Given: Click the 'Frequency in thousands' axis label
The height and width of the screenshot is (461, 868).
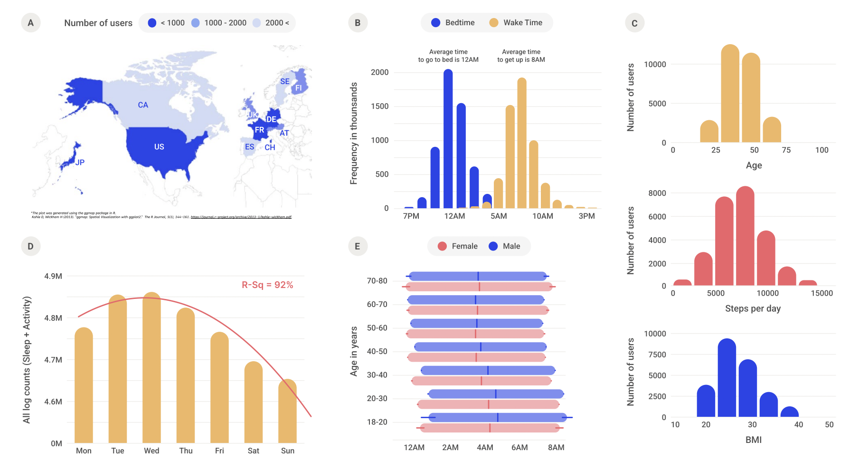Looking at the screenshot, I should pyautogui.click(x=353, y=134).
